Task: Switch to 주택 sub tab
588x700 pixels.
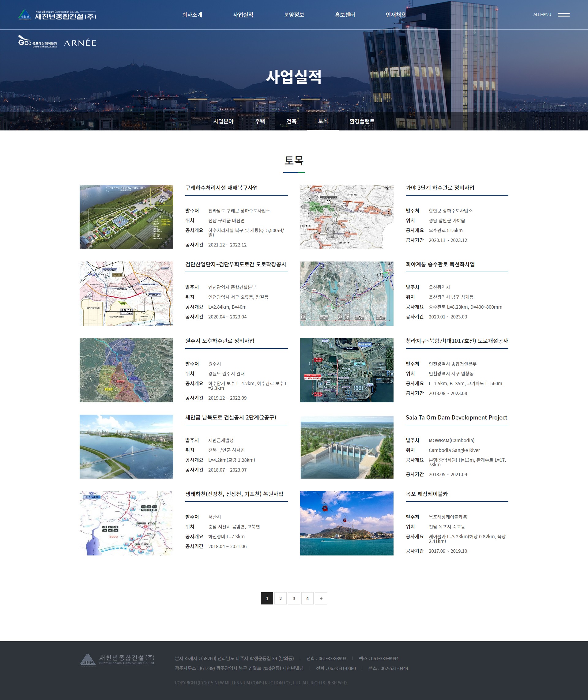Action: tap(260, 121)
